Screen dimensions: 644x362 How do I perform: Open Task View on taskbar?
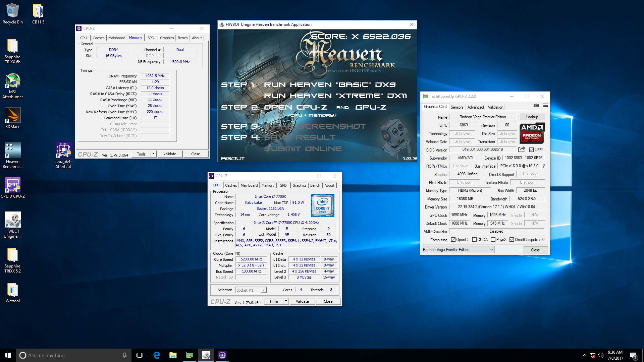140,355
